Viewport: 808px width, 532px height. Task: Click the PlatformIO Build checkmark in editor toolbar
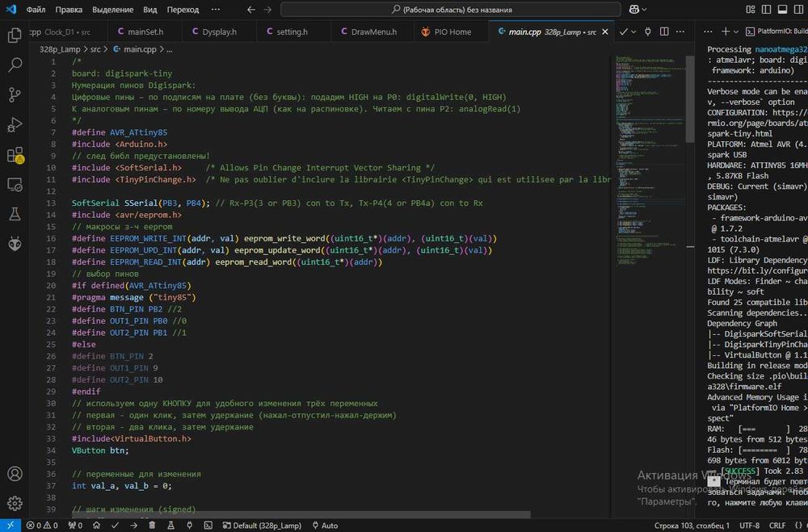click(x=624, y=31)
